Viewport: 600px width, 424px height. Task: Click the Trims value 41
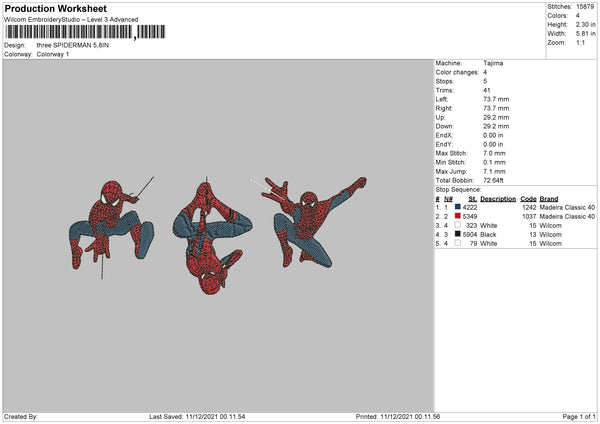tap(486, 90)
